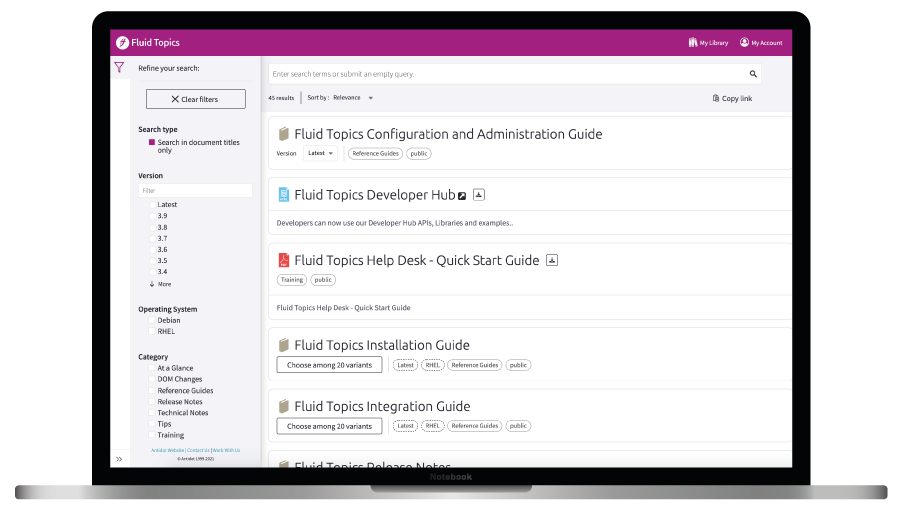908x509 pixels.
Task: Click Latest tag on Integration Guide
Action: coord(405,426)
